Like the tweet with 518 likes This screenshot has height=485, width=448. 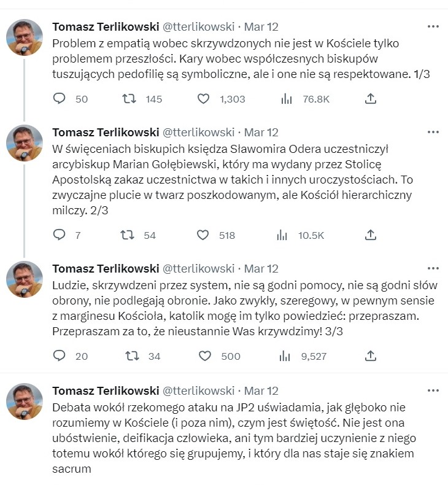[x=203, y=235]
